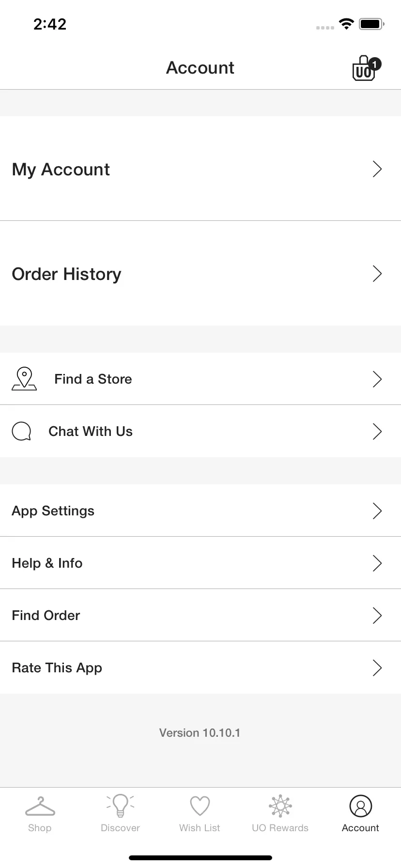This screenshot has width=401, height=868.
Task: Tap the hanger Shop icon
Action: point(40,806)
